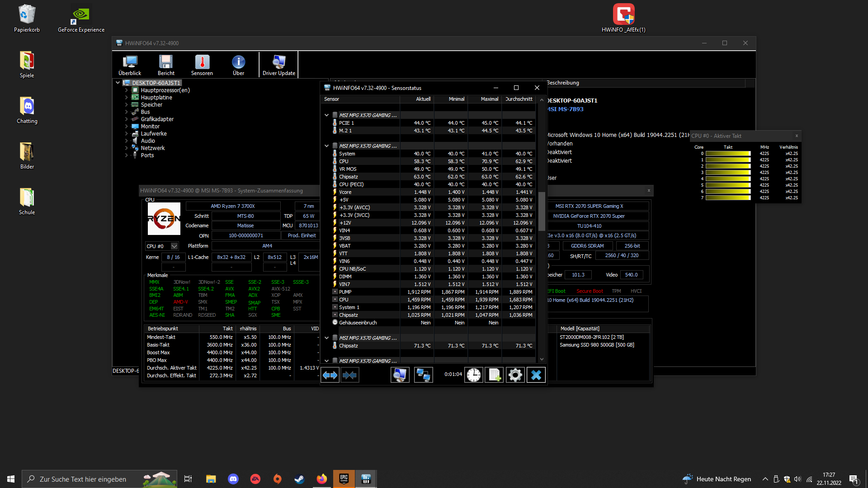This screenshot has width=868, height=488.
Task: Open Discord from the taskbar
Action: (x=233, y=479)
